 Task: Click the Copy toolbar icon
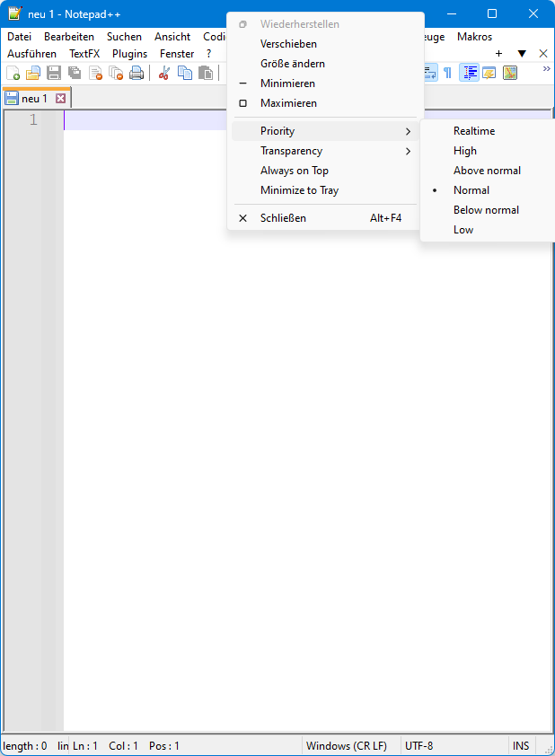tap(185, 73)
